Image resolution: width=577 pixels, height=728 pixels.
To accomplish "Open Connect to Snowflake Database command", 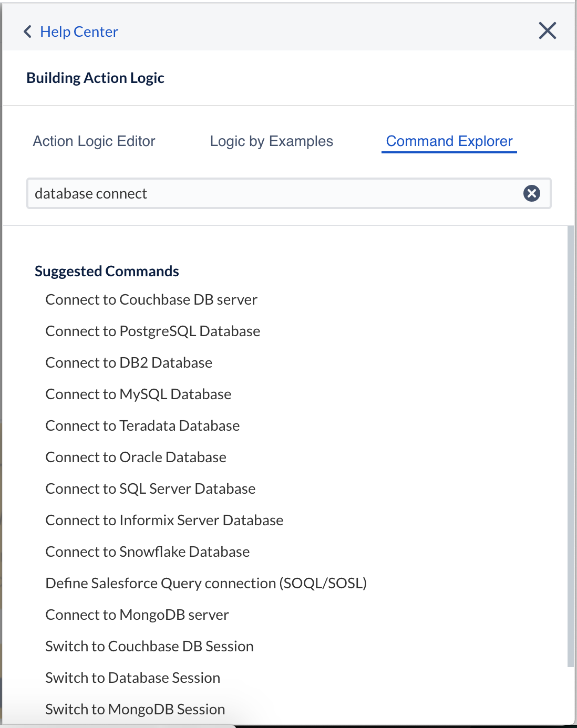I will [147, 552].
